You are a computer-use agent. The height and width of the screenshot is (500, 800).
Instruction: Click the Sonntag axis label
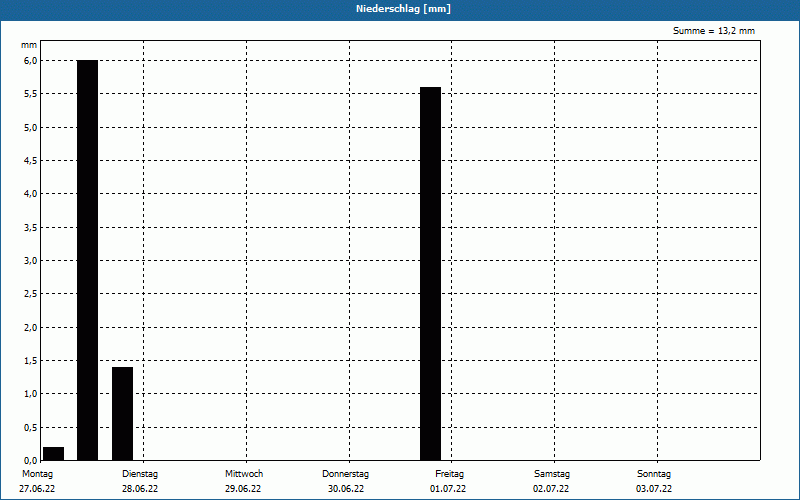(x=654, y=474)
